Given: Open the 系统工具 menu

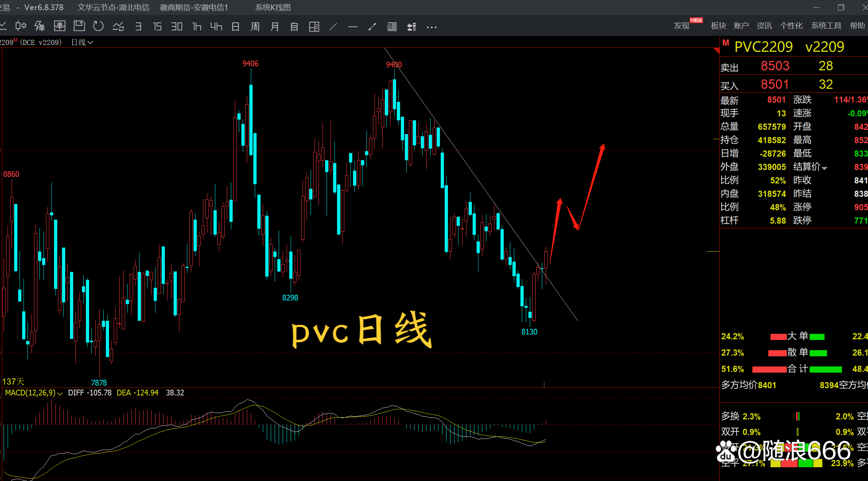Looking at the screenshot, I should tap(826, 25).
